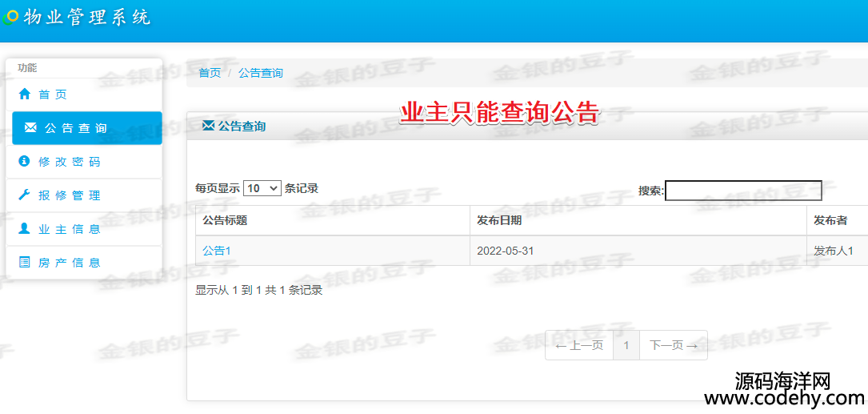The height and width of the screenshot is (414, 868).
Task: Sort by the 公告标题 column header
Action: point(333,220)
